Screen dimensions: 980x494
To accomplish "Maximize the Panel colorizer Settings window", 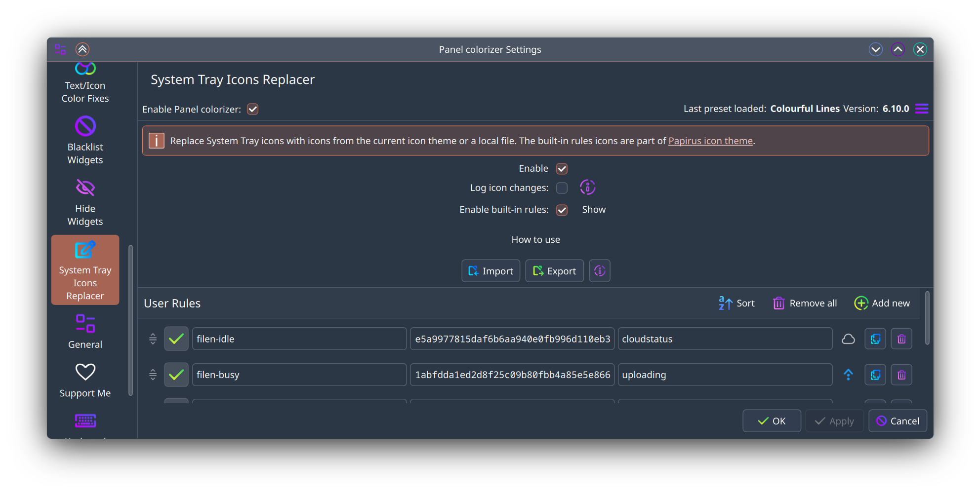I will (898, 49).
